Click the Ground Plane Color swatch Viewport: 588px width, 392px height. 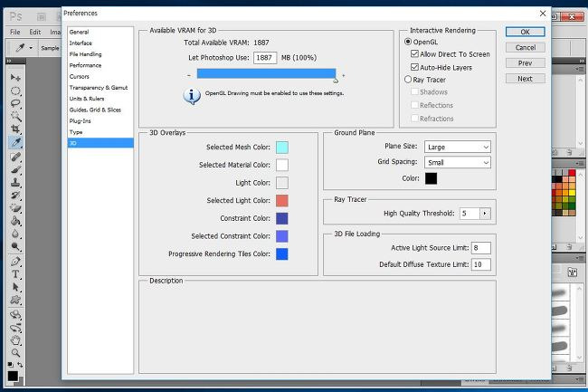point(431,178)
